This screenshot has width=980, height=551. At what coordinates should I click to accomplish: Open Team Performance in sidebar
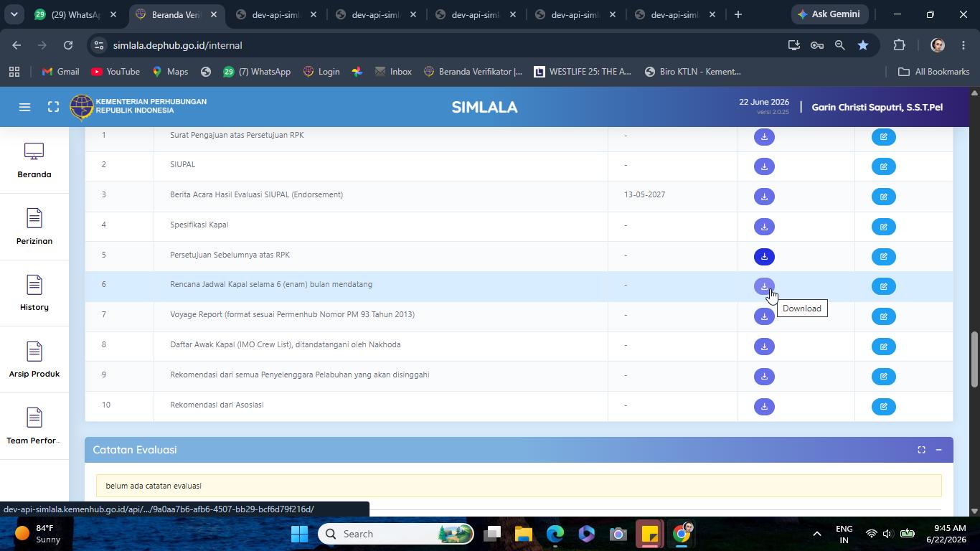[34, 426]
